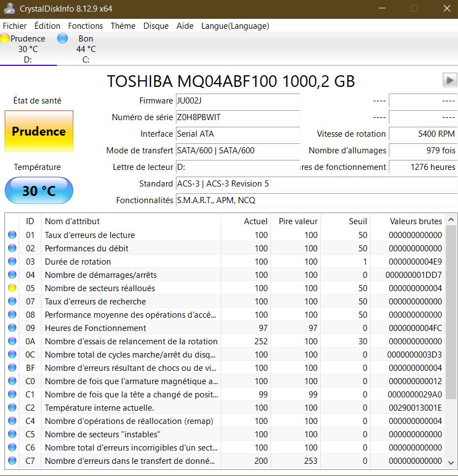Click the status dot for attribute 0A
The image size is (458, 476).
pos(12,341)
